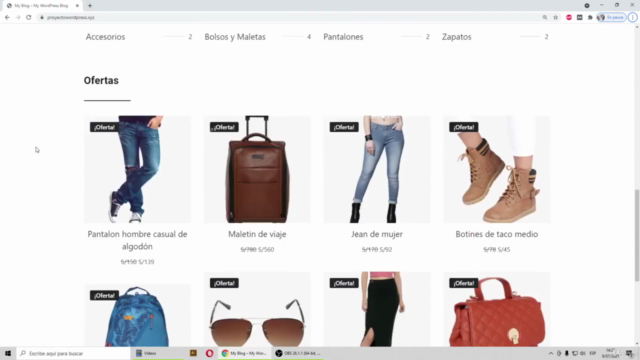Click the page vertical scrollbar thumb
Image resolution: width=640 pixels, height=360 pixels.
pos(637,236)
